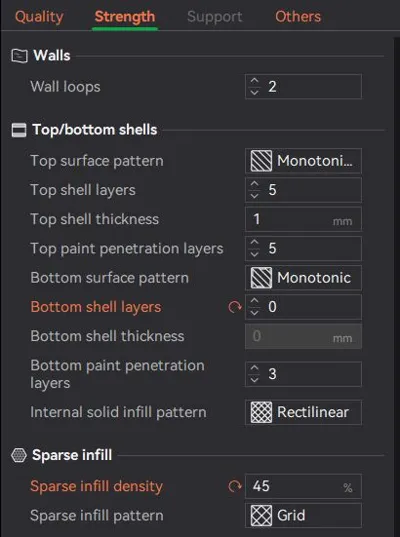This screenshot has width=400, height=537.
Task: Click the Sparse infill density percentage field
Action: point(303,486)
